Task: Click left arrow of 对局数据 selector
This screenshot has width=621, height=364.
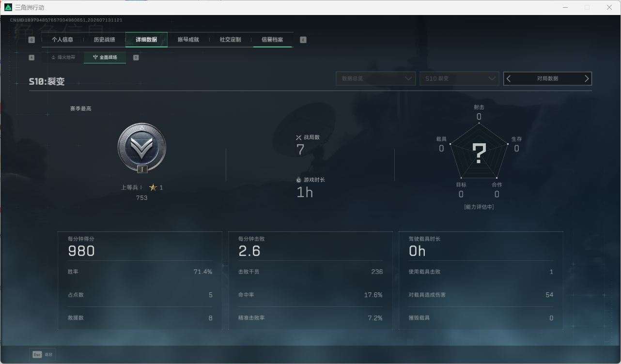Action: 509,78
